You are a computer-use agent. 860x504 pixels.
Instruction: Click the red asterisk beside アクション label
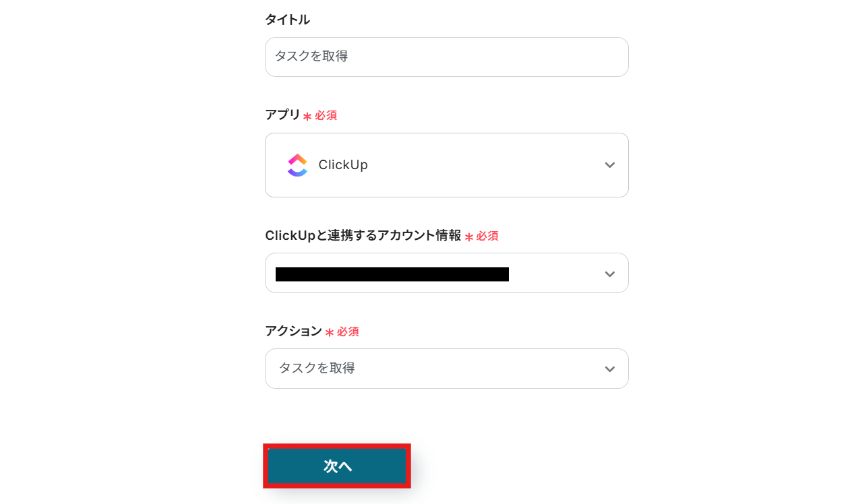click(x=330, y=332)
